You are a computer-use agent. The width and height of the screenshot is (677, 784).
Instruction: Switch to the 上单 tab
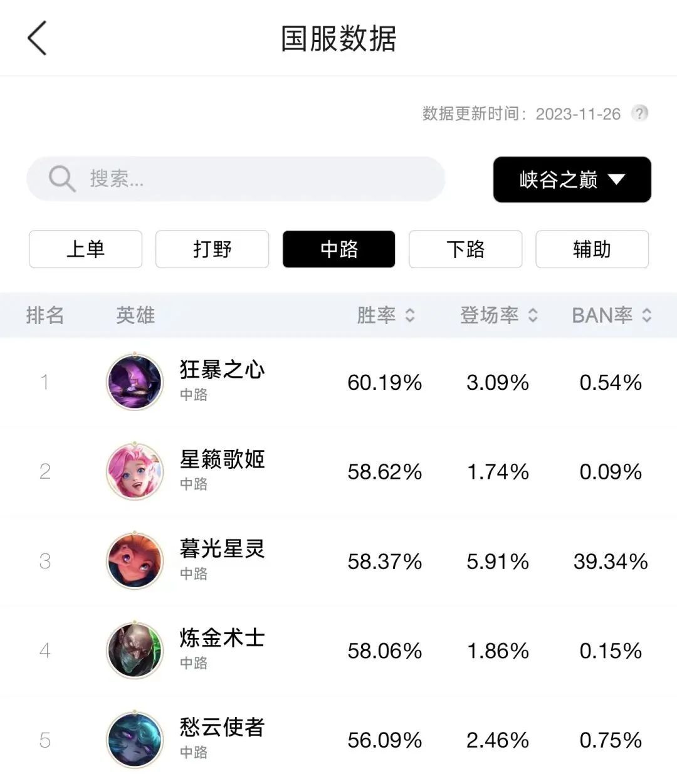pos(86,249)
